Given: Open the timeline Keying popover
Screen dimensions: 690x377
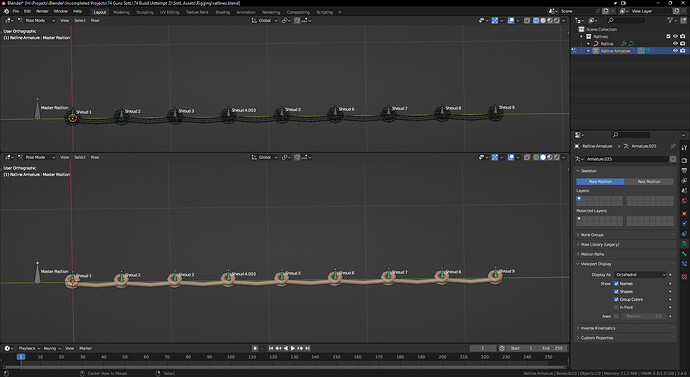Looking at the screenshot, I should (x=51, y=348).
